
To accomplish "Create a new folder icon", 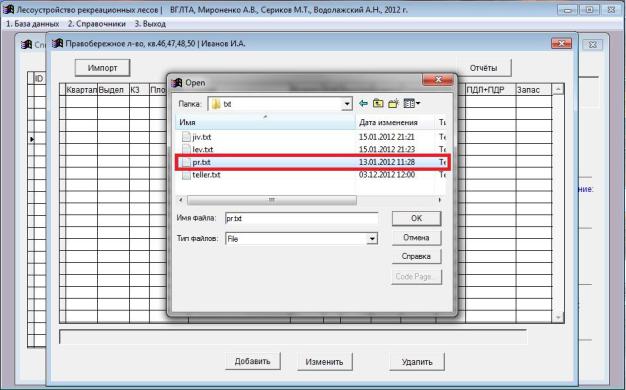I will pyautogui.click(x=394, y=104).
